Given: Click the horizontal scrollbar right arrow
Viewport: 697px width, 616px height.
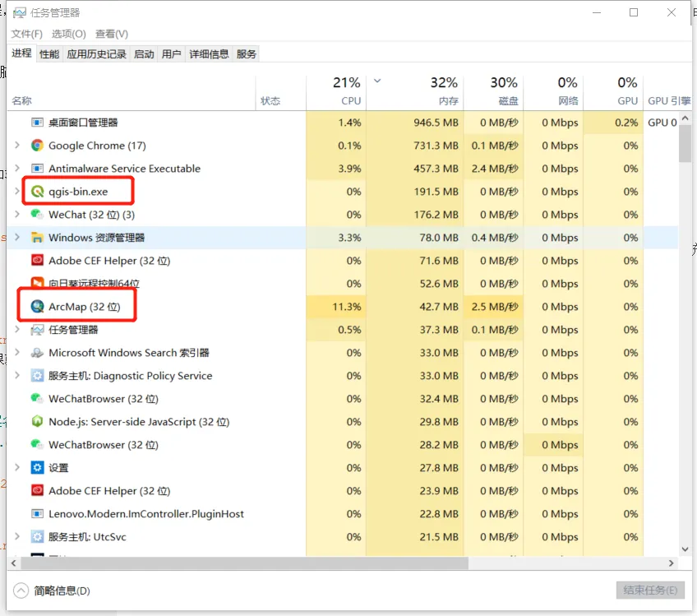Looking at the screenshot, I should 672,563.
